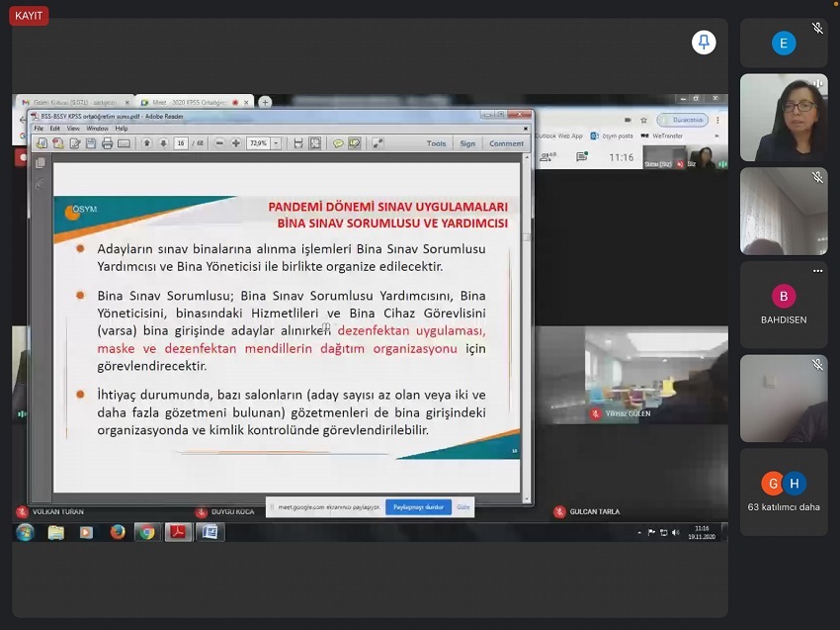This screenshot has width=840, height=630.
Task: Click the print icon in Adobe Reader toolbar
Action: click(107, 143)
